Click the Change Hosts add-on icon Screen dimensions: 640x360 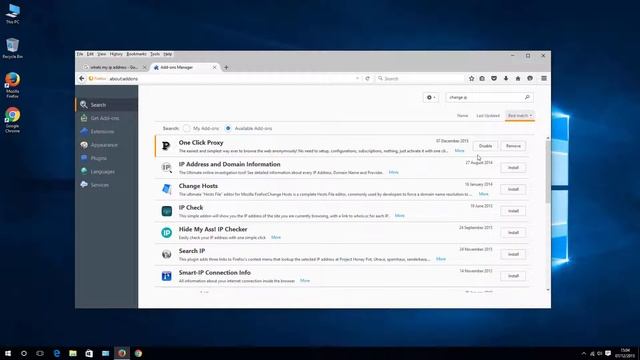point(167,189)
